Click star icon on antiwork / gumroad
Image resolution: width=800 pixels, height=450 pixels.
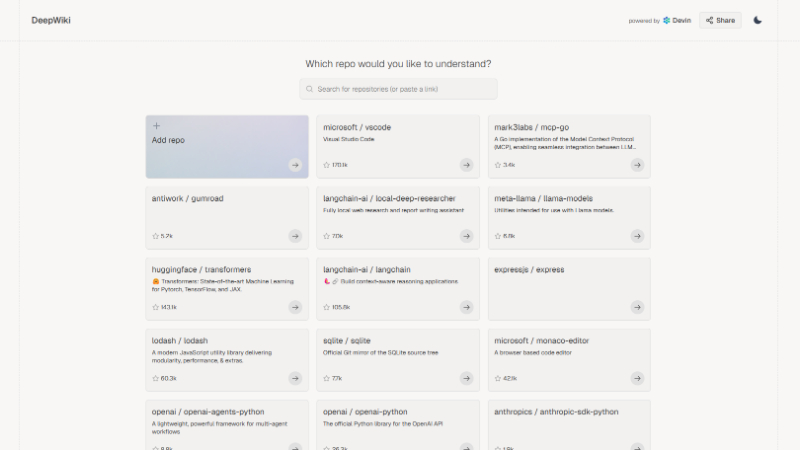pyautogui.click(x=156, y=236)
